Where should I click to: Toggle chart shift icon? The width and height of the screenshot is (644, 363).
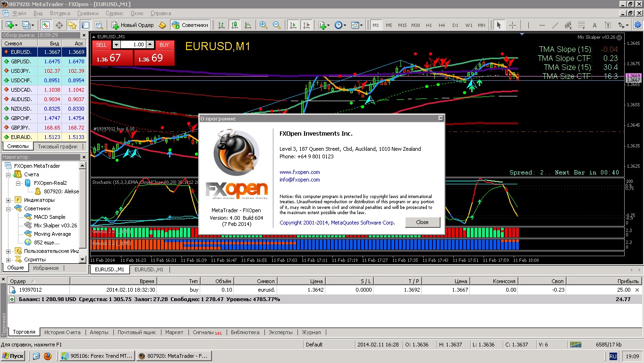click(x=306, y=25)
